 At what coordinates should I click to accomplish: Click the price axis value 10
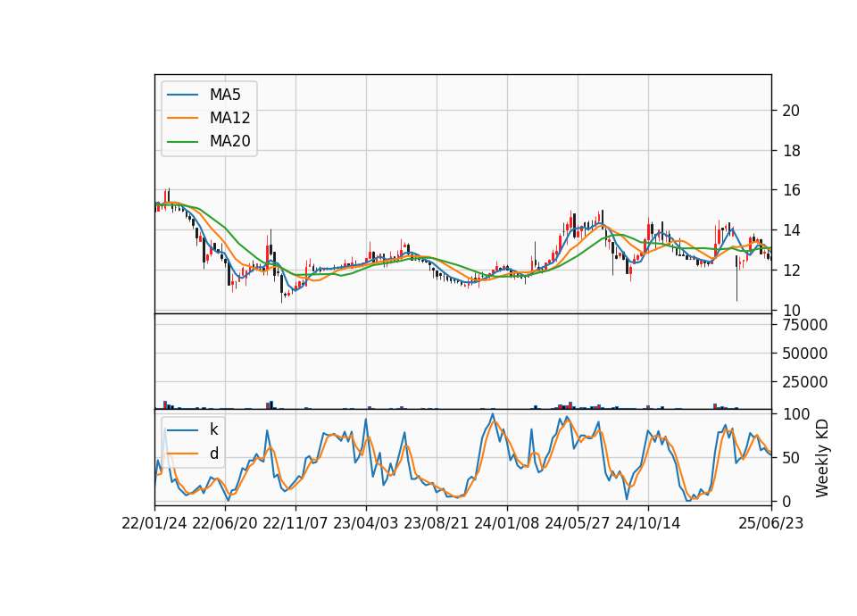tap(791, 310)
